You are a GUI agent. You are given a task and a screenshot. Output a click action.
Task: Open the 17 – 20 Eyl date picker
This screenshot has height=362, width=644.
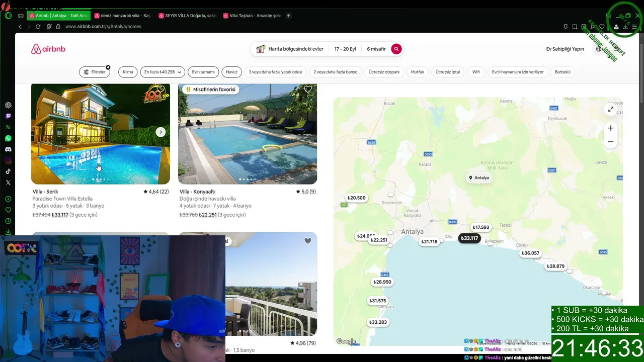click(345, 49)
